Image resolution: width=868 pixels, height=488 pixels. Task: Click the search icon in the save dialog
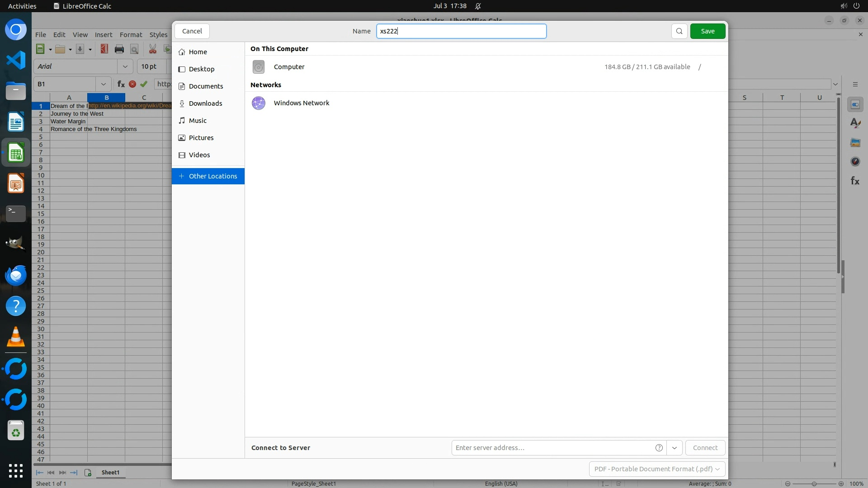pyautogui.click(x=679, y=31)
